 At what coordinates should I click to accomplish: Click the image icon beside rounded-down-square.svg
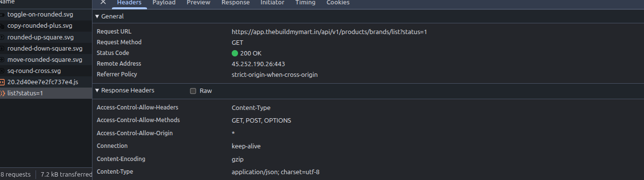2,48
